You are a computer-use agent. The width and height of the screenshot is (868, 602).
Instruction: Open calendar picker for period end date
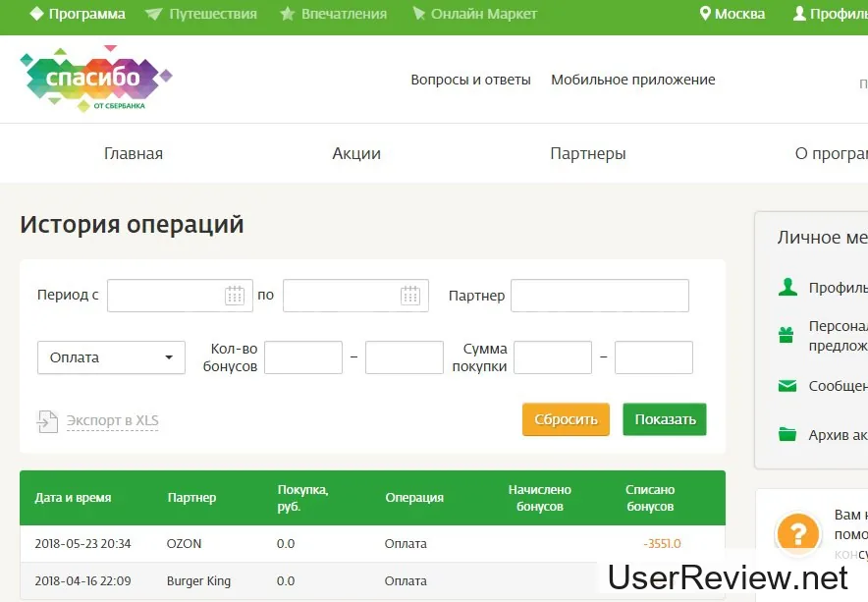409,296
